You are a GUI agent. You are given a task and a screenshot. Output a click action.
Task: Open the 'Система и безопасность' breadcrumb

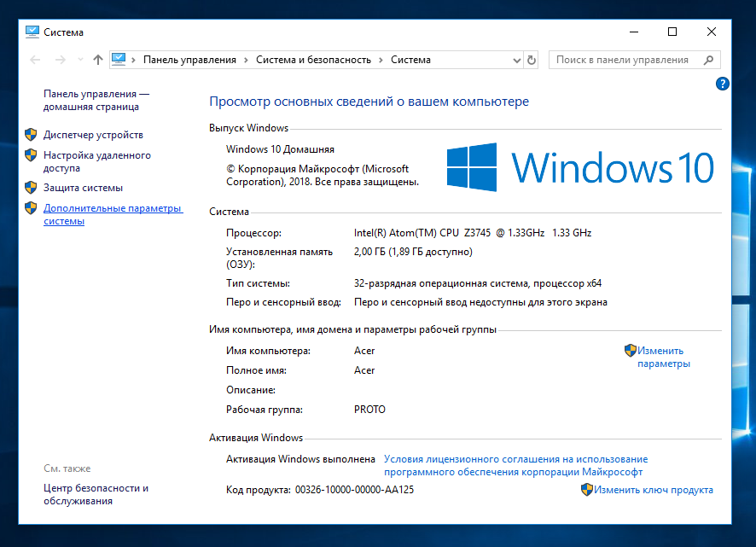coord(313,60)
